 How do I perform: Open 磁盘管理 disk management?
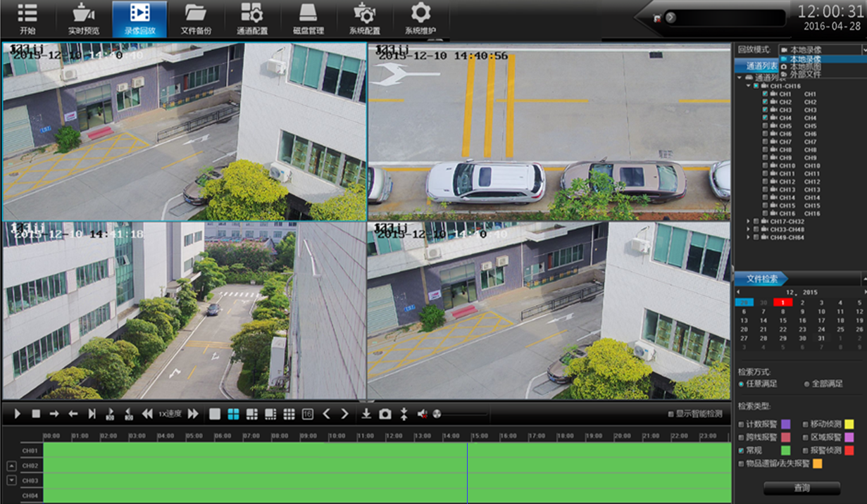(x=308, y=19)
